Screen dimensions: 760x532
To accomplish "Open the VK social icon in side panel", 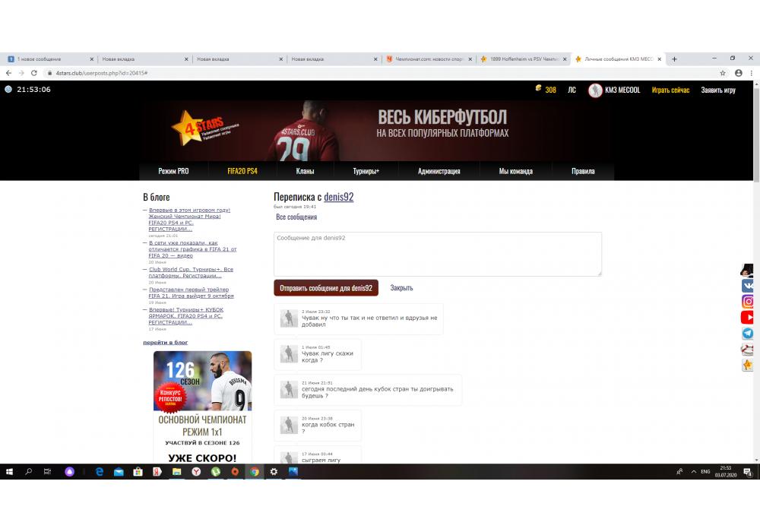I will [747, 286].
